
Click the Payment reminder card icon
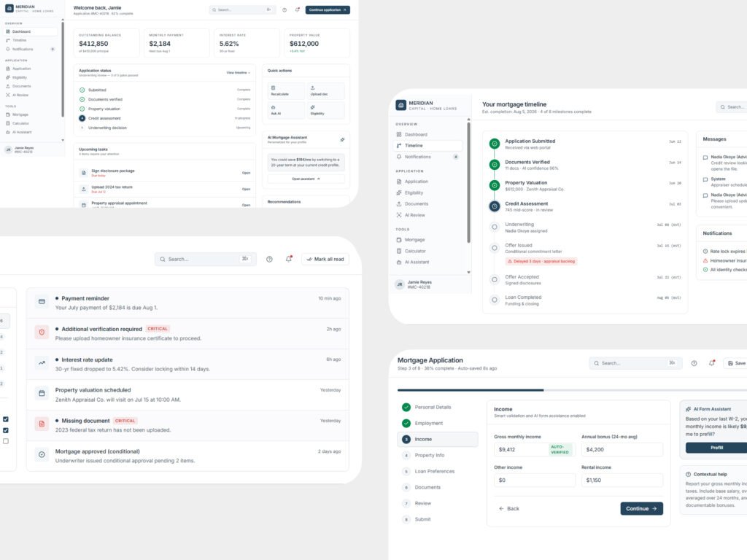(x=42, y=301)
